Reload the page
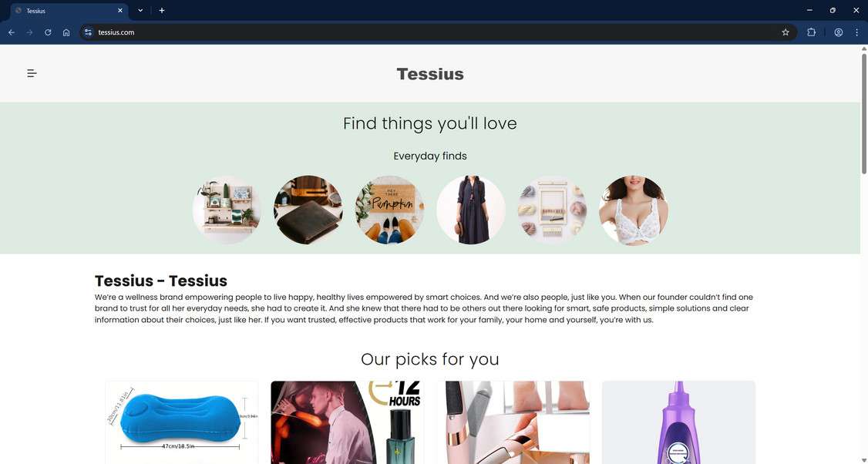The image size is (868, 464). 48,32
